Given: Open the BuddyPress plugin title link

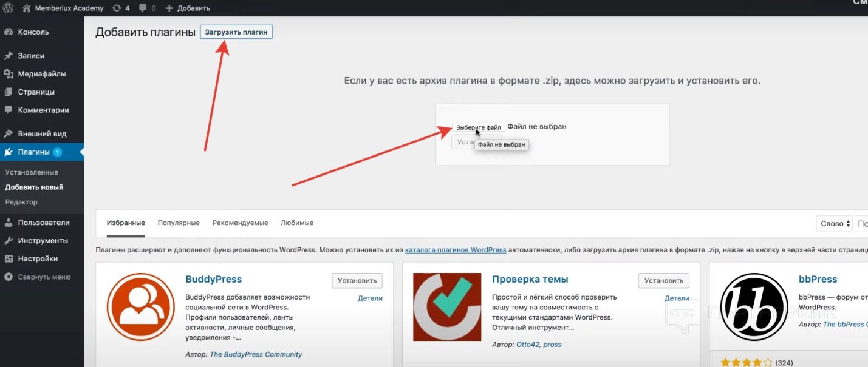Looking at the screenshot, I should (x=213, y=279).
